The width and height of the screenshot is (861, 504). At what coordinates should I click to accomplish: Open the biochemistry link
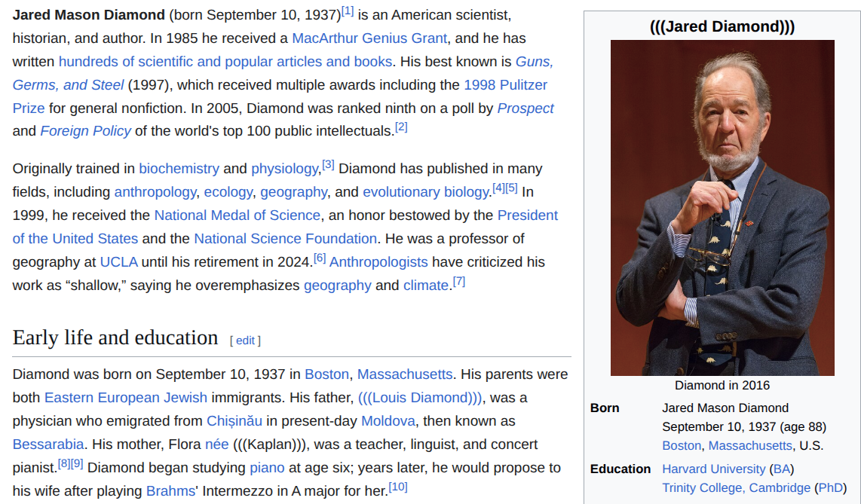point(179,169)
